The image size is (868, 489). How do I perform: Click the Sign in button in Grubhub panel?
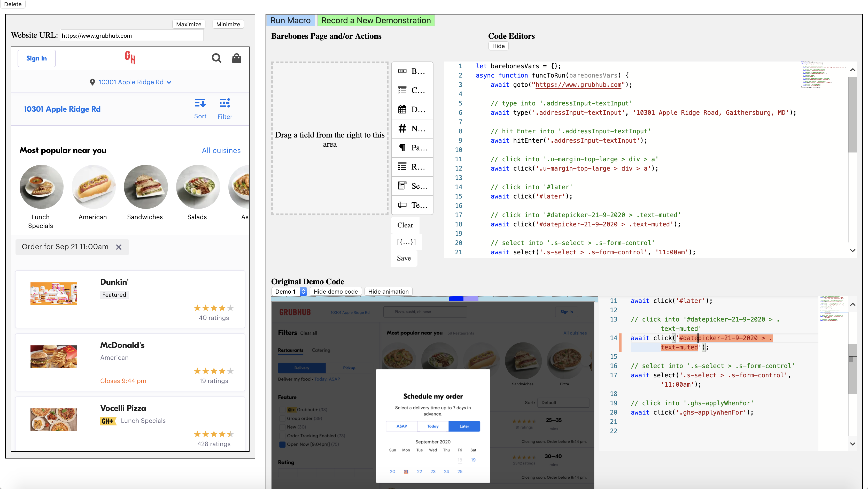(x=36, y=58)
